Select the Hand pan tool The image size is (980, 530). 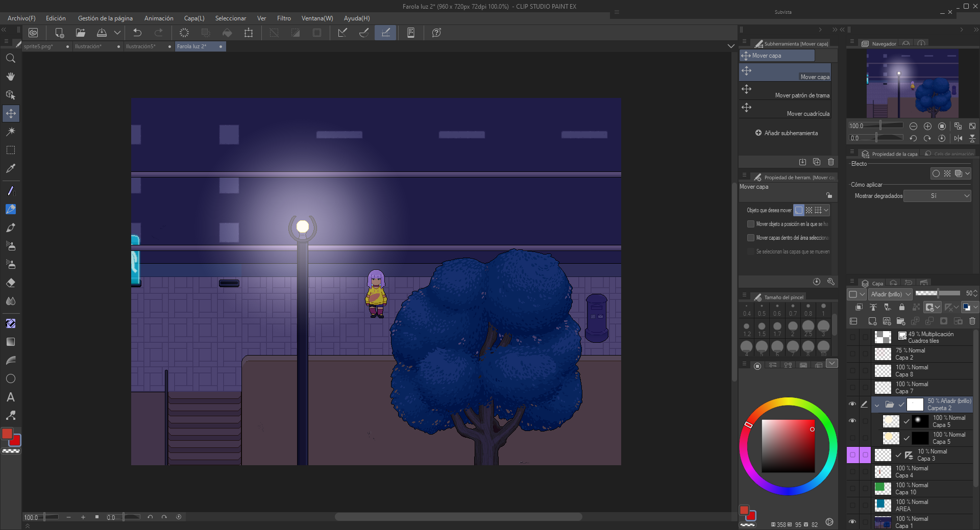pyautogui.click(x=11, y=77)
